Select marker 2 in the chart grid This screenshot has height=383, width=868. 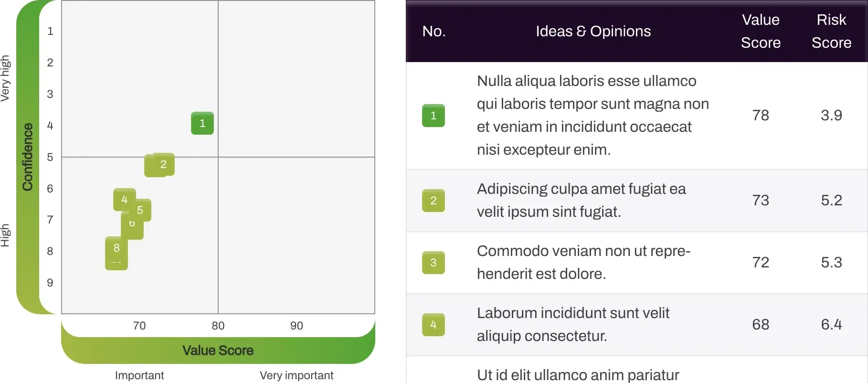tap(164, 164)
